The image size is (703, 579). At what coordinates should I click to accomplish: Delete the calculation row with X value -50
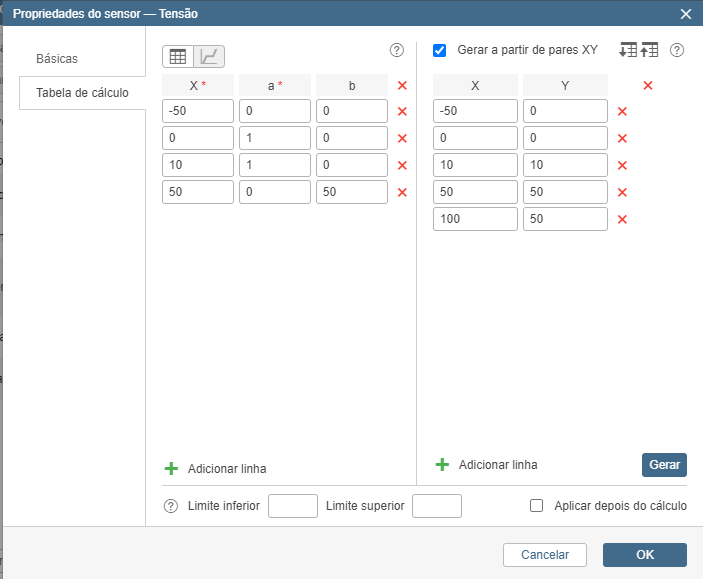402,112
